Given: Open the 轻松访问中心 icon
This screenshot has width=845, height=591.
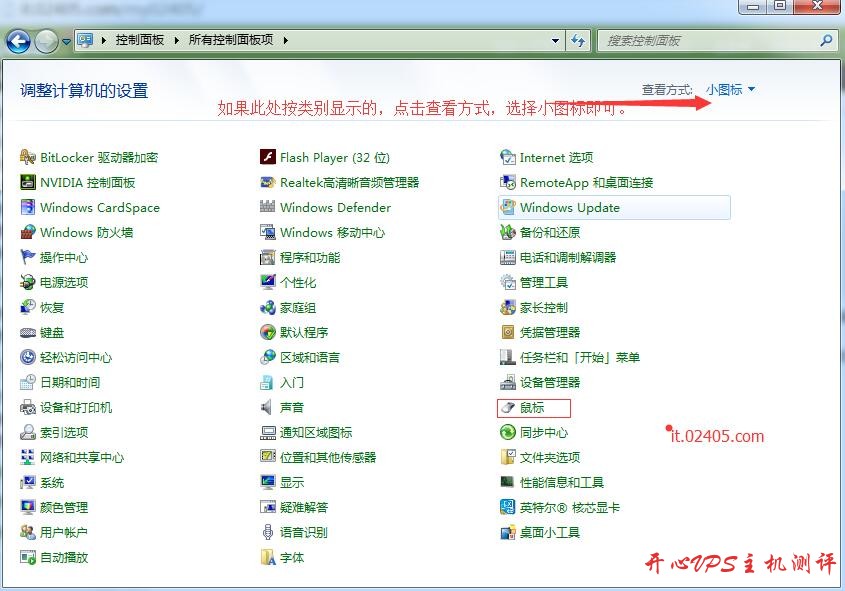Looking at the screenshot, I should pyautogui.click(x=27, y=357).
